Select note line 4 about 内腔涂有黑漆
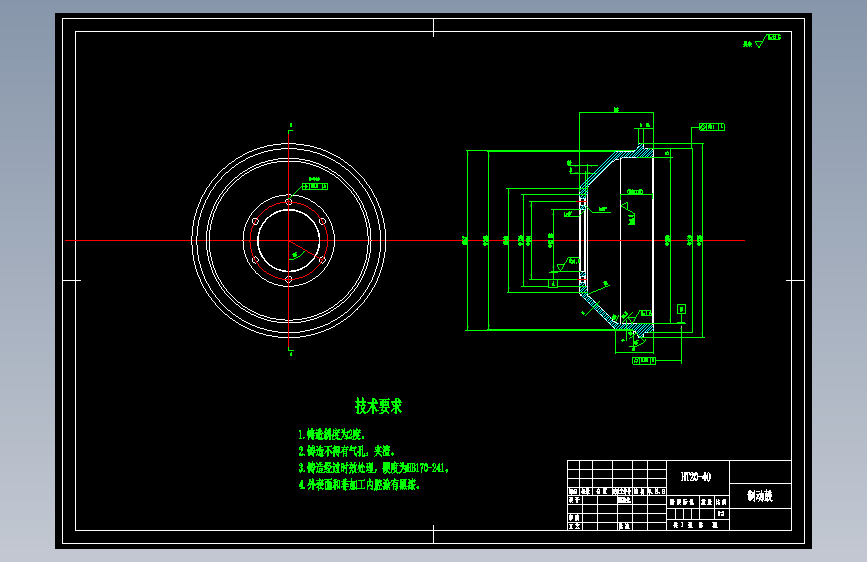Viewport: 867px width, 562px height. point(359,485)
